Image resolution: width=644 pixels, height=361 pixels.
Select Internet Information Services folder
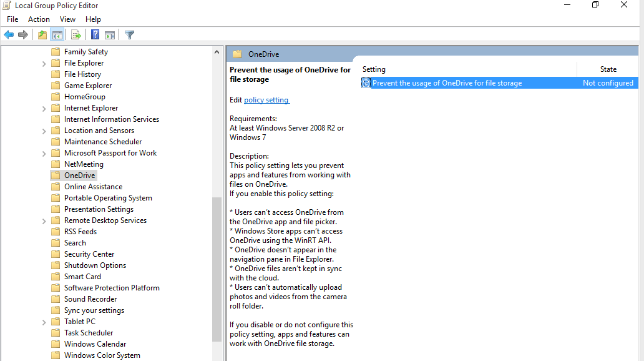[111, 119]
